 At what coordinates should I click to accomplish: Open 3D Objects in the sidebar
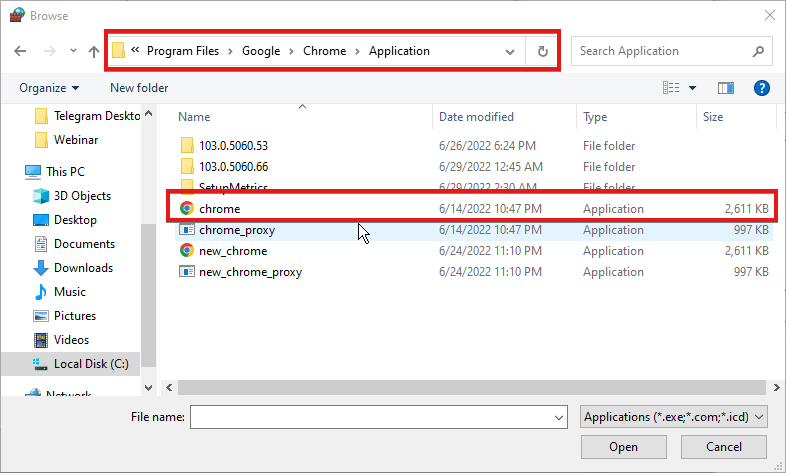72,196
